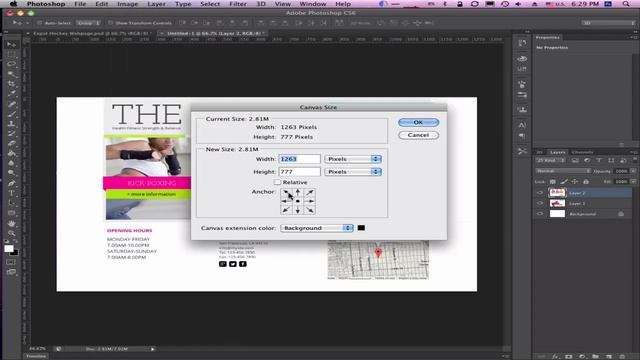This screenshot has height=360, width=640.
Task: Switch to the Expat Hockey Webpage document tab
Action: click(x=91, y=33)
